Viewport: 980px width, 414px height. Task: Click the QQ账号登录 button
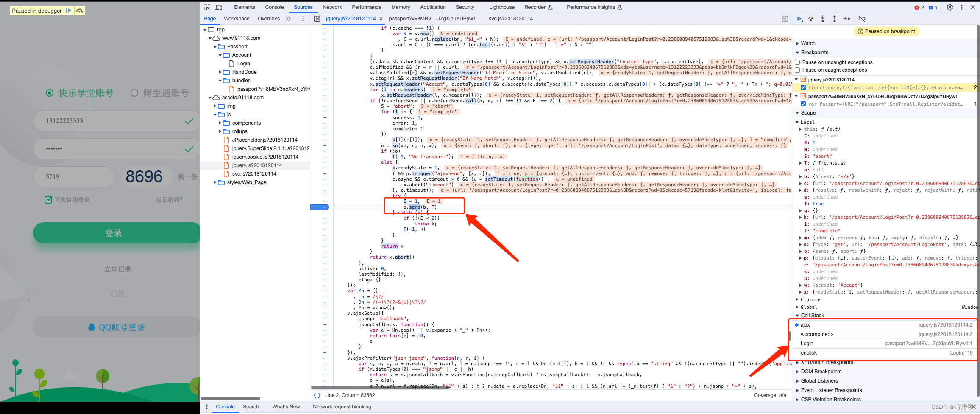(x=117, y=327)
